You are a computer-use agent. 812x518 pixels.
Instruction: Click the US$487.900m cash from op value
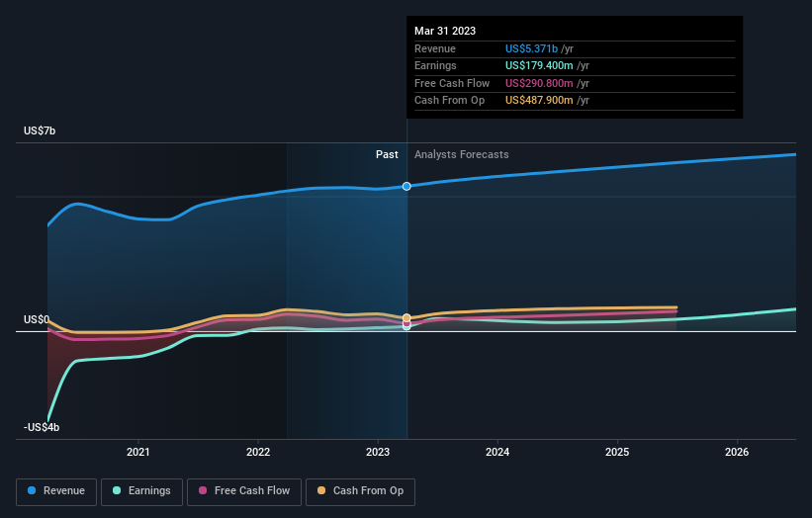point(539,101)
